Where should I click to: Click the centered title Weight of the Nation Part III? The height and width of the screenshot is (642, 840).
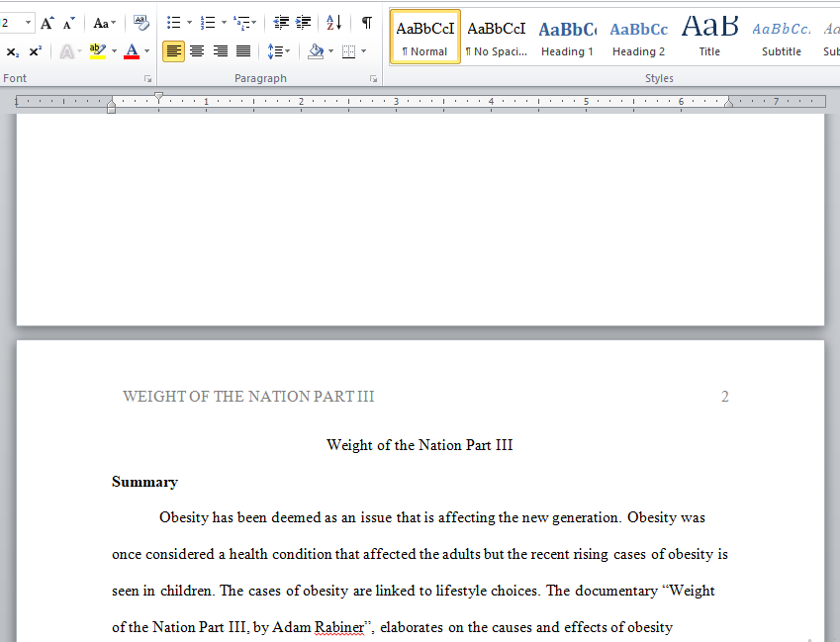click(420, 445)
